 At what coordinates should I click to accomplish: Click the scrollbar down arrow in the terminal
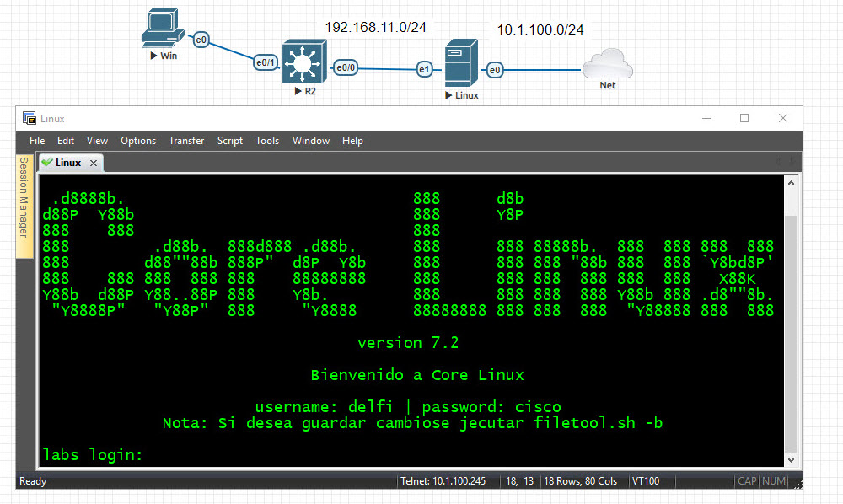pos(790,460)
